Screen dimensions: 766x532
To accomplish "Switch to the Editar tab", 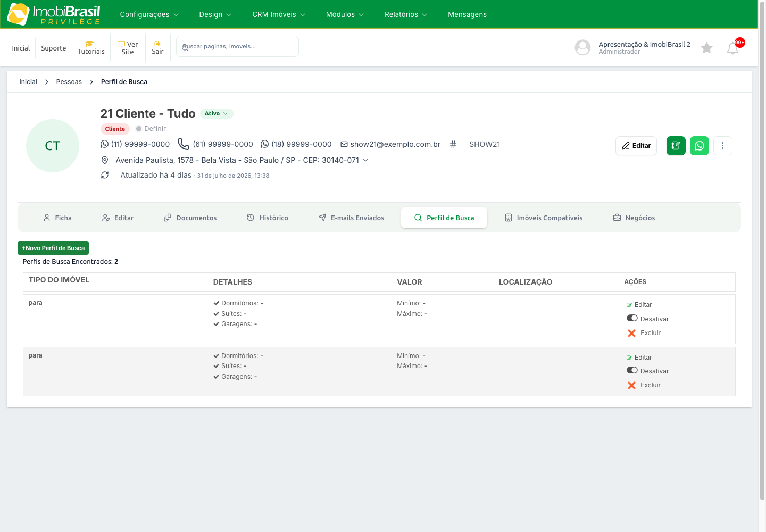I will [118, 218].
